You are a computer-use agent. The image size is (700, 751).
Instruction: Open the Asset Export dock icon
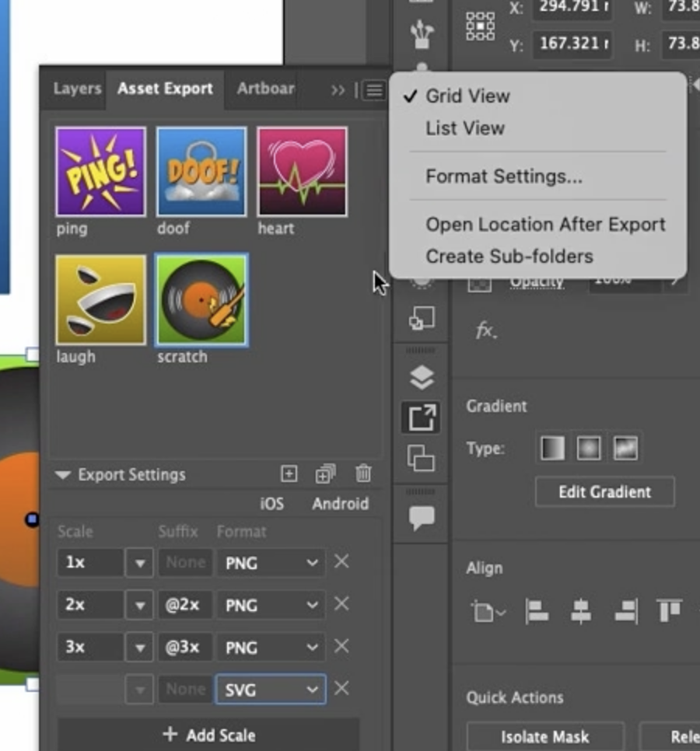(x=422, y=417)
